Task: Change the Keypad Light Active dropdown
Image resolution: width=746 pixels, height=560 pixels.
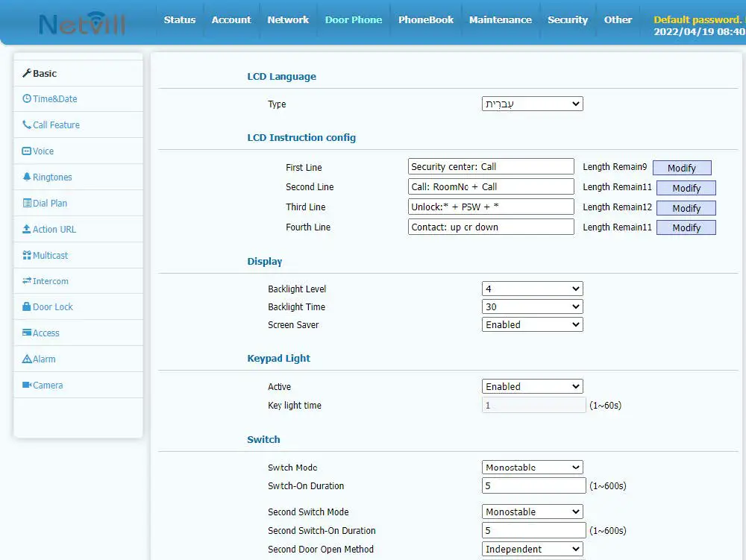Action: [x=532, y=387]
